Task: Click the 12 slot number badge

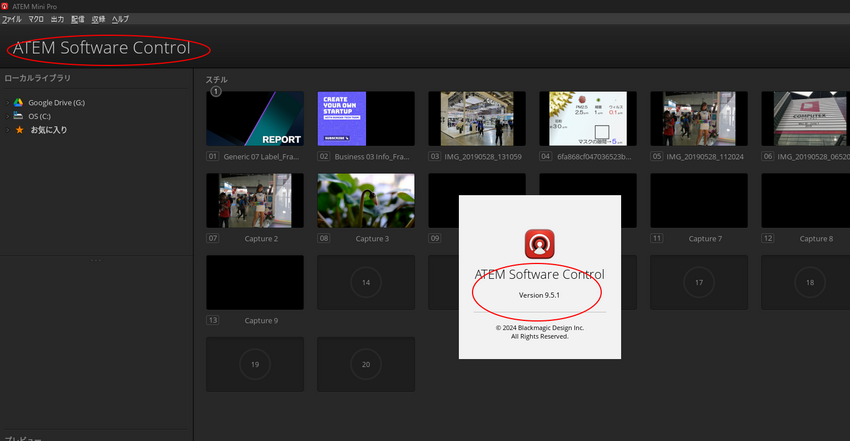Action: [768, 238]
